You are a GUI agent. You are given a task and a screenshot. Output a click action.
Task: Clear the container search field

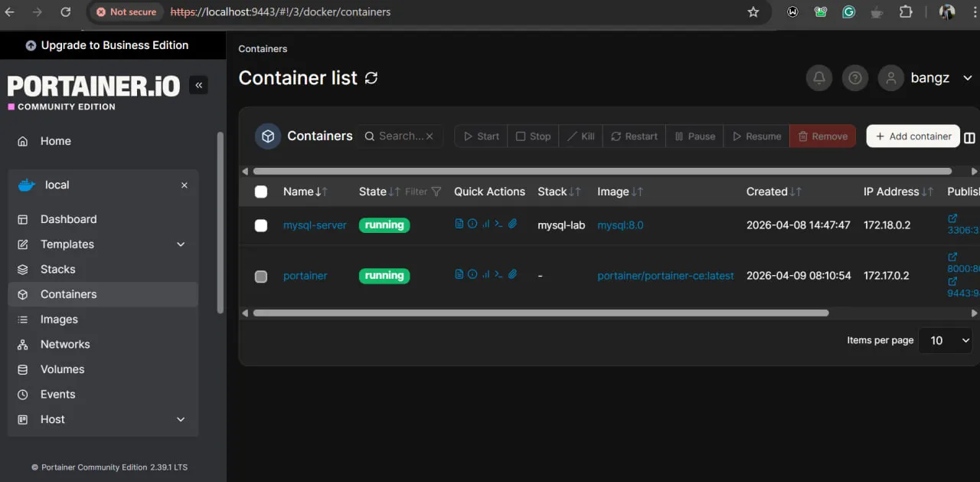(430, 136)
